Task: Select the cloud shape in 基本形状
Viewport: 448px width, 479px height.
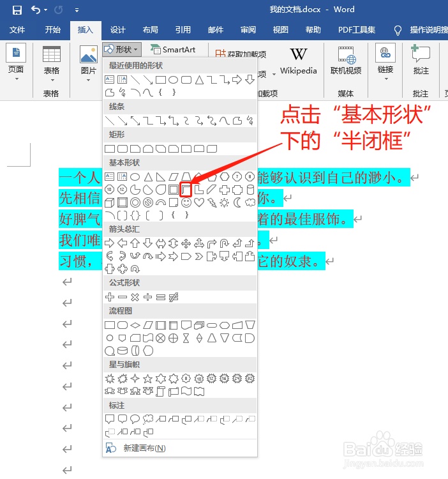Action: click(250, 202)
